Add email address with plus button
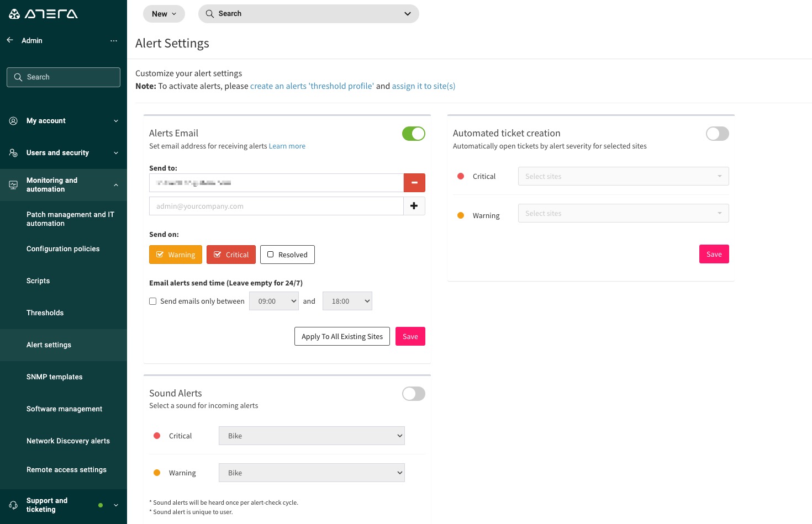The width and height of the screenshot is (812, 524). pos(414,206)
